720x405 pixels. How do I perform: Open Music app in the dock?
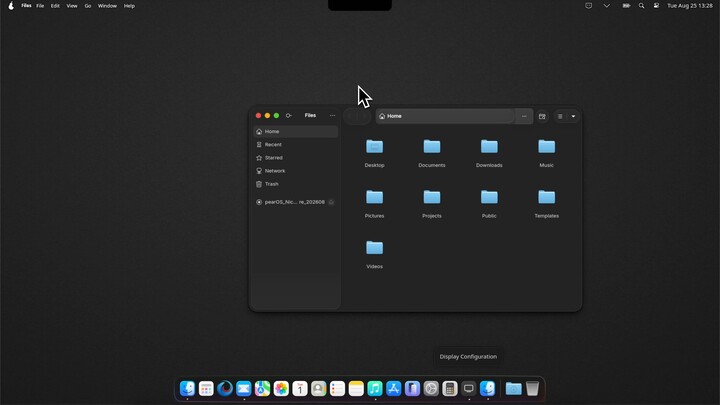(375, 388)
